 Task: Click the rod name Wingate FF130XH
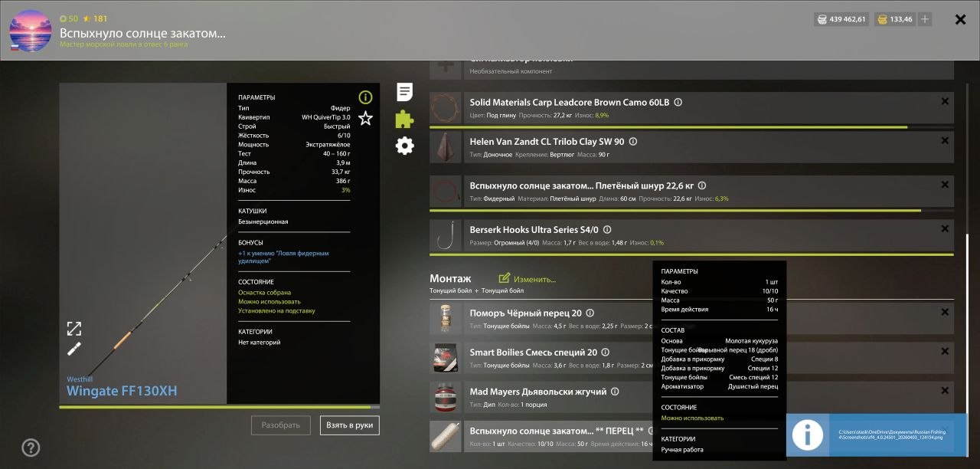click(122, 391)
